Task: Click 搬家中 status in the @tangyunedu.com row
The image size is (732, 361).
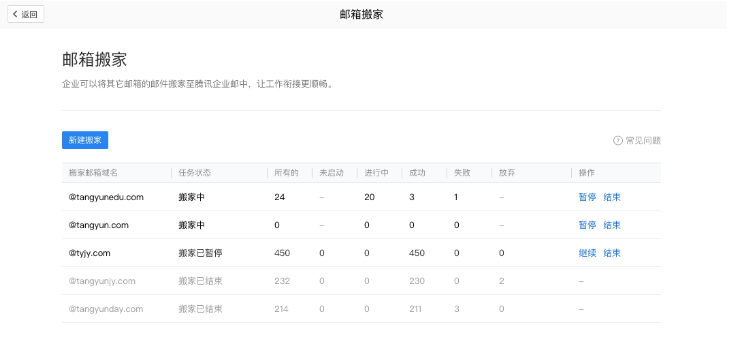Action: (191, 197)
